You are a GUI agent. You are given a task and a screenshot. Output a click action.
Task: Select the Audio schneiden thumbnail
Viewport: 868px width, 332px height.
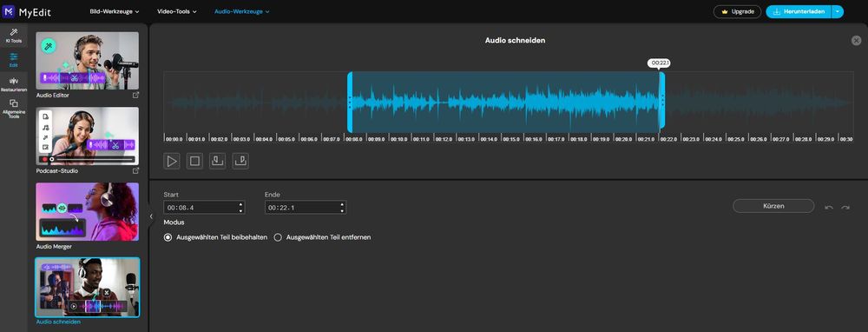[88, 287]
